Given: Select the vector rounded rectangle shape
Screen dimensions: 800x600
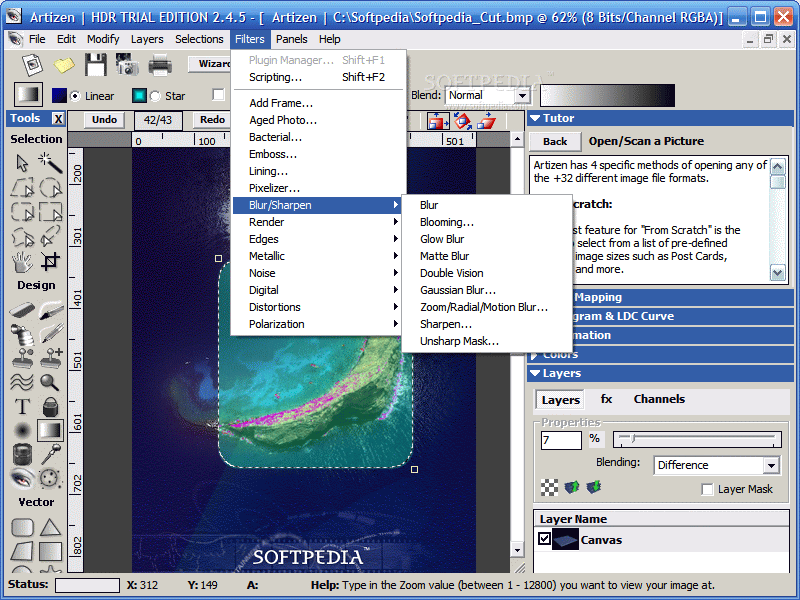Looking at the screenshot, I should 22,527.
